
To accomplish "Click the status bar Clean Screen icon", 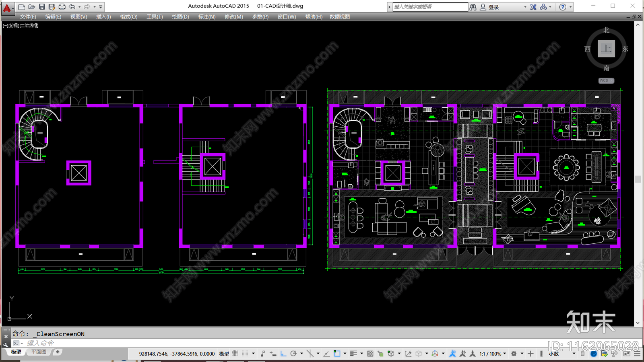I will pyautogui.click(x=627, y=354).
